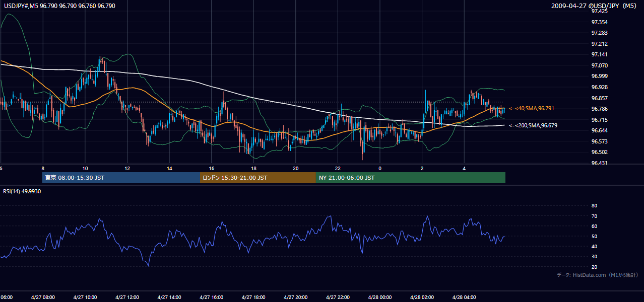The width and height of the screenshot is (644, 302).
Task: Click the RSI scale value 40
Action: tap(594, 246)
